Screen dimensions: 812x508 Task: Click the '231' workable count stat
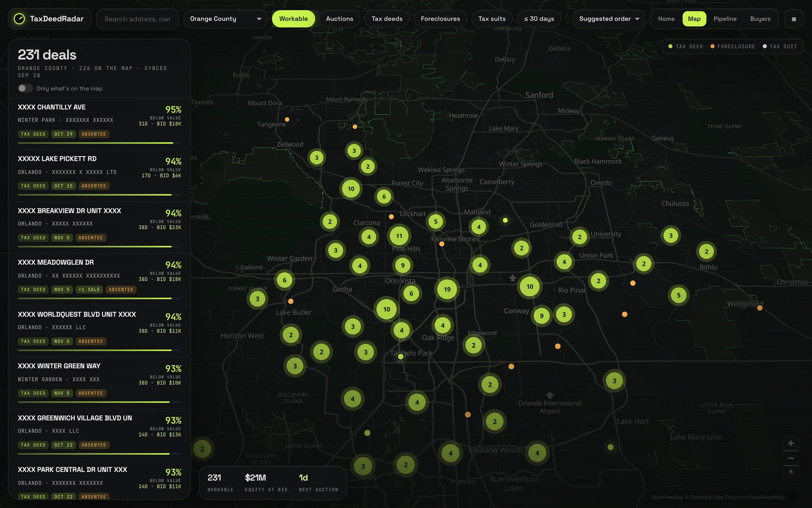pos(220,482)
